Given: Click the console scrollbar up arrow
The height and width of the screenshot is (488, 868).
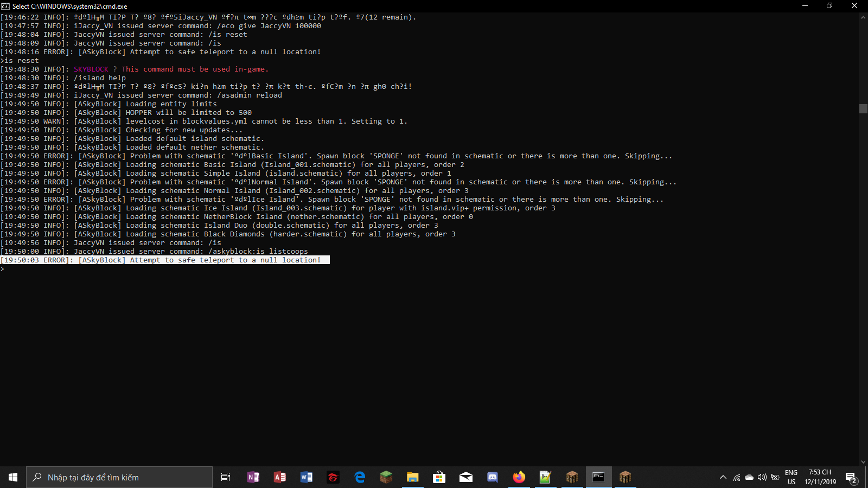Looking at the screenshot, I should [863, 17].
